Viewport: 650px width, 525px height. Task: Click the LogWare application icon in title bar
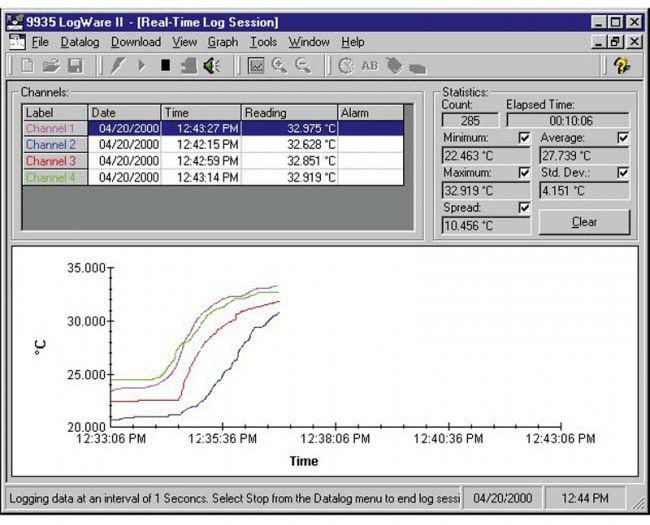(x=15, y=22)
